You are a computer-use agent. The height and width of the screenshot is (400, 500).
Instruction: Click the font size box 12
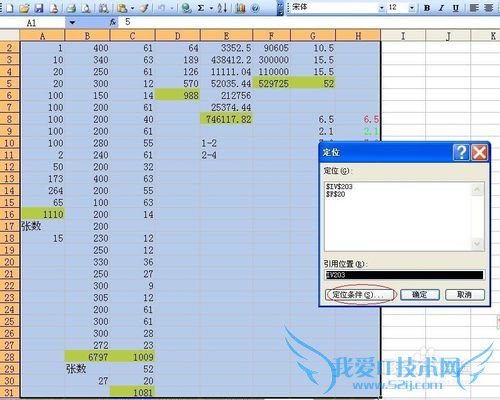coord(397,7)
